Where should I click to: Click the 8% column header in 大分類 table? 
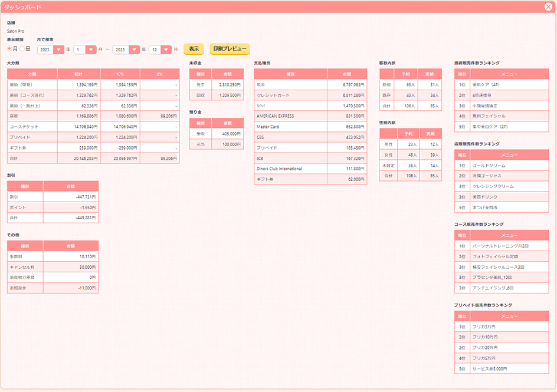(x=160, y=74)
